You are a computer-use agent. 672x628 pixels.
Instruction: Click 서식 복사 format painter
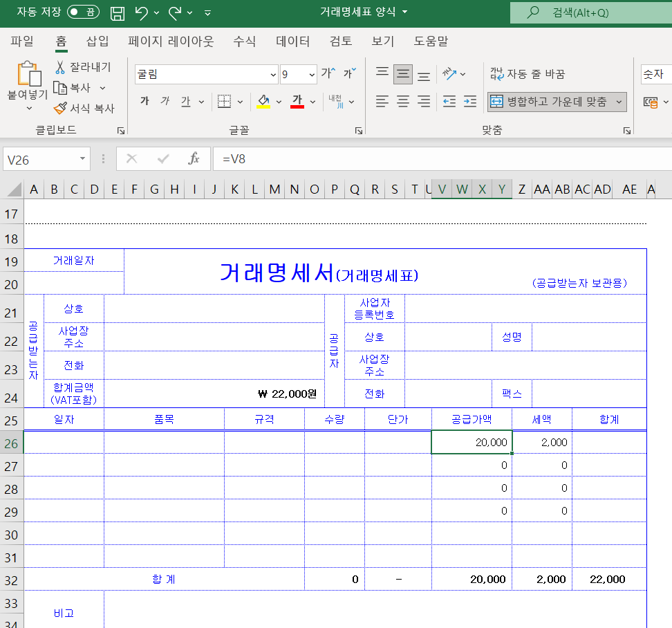tap(84, 108)
